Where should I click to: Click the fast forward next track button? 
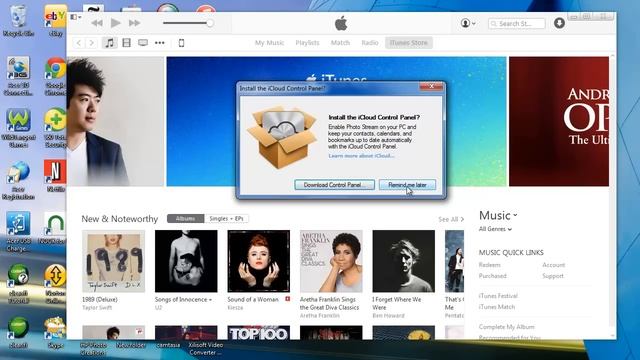[135, 23]
